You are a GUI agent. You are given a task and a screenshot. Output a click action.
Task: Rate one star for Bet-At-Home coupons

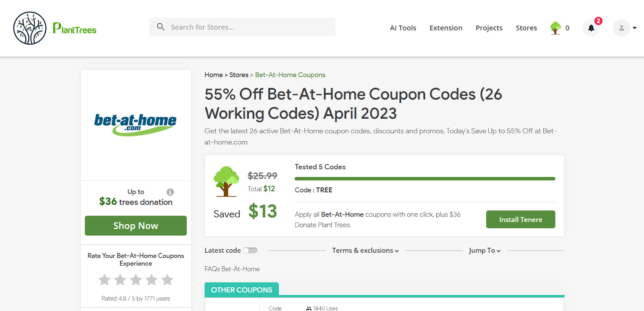click(105, 280)
